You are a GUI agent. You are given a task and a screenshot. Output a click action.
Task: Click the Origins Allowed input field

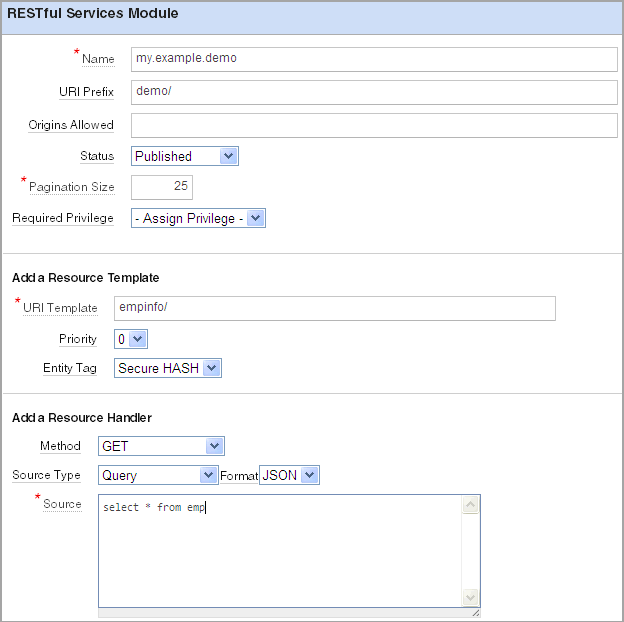point(374,125)
